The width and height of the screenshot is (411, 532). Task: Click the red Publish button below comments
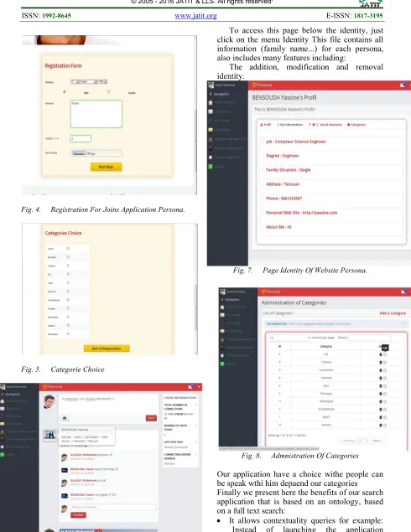78,515
